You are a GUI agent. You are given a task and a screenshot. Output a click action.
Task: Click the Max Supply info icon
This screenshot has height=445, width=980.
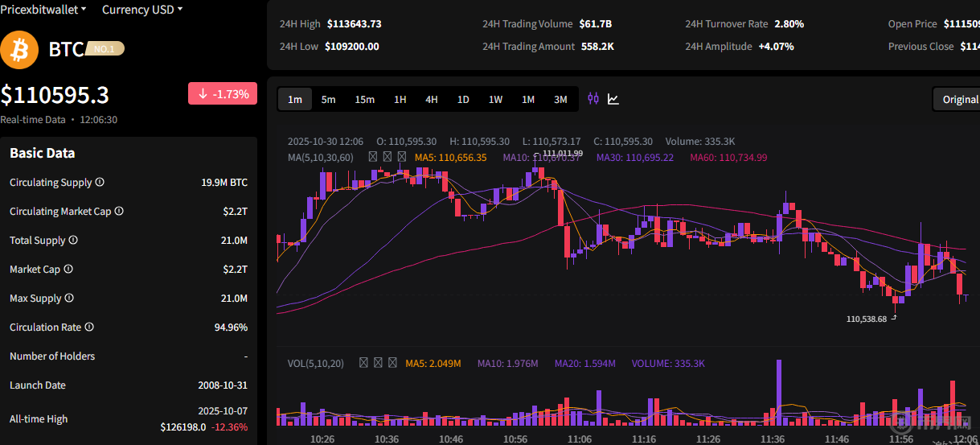69,299
